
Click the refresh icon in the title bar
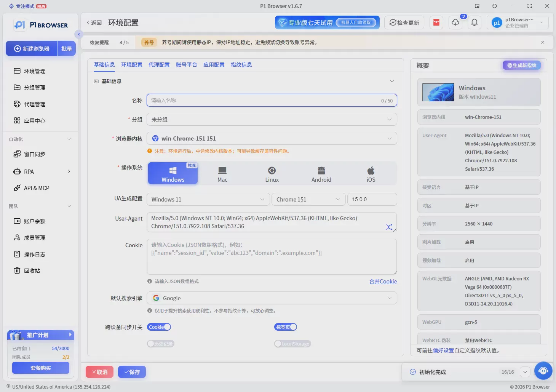(x=494, y=6)
